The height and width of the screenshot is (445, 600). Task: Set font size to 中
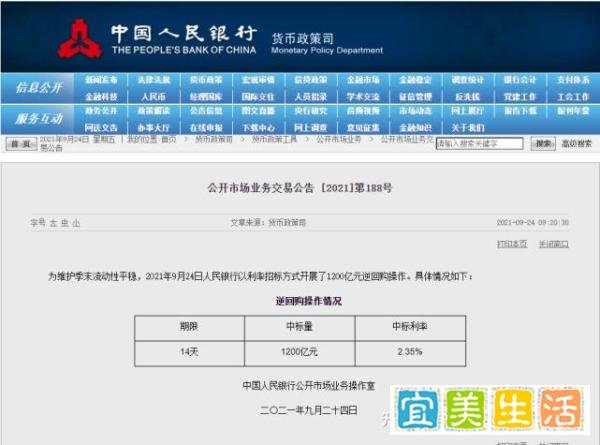click(65, 223)
